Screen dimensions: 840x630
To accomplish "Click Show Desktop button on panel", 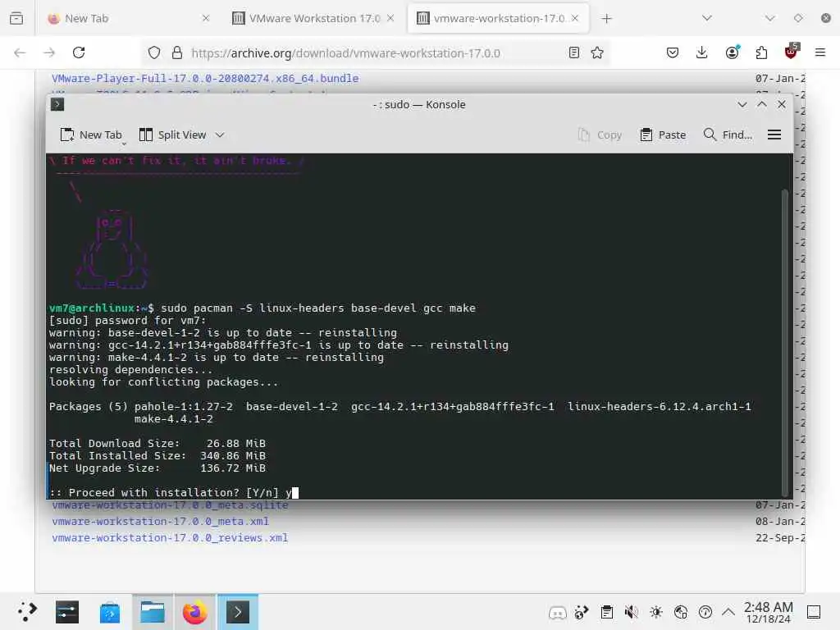I will point(813,612).
